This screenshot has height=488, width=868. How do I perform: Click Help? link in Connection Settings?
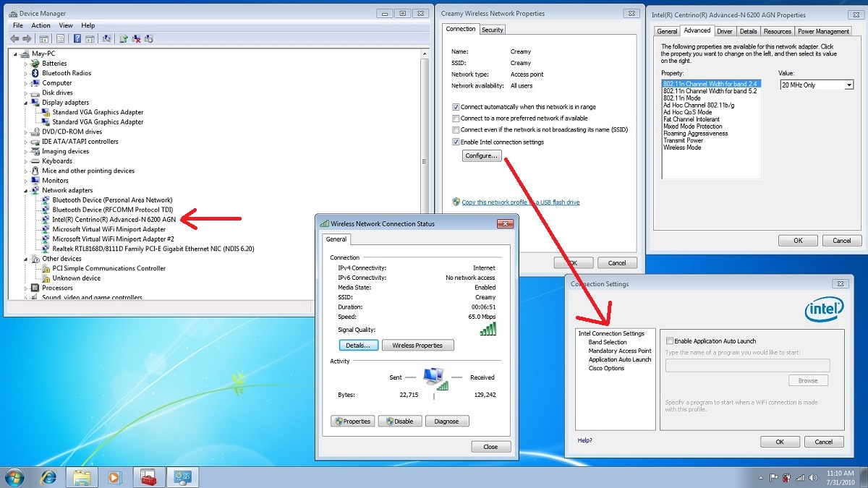pyautogui.click(x=585, y=440)
